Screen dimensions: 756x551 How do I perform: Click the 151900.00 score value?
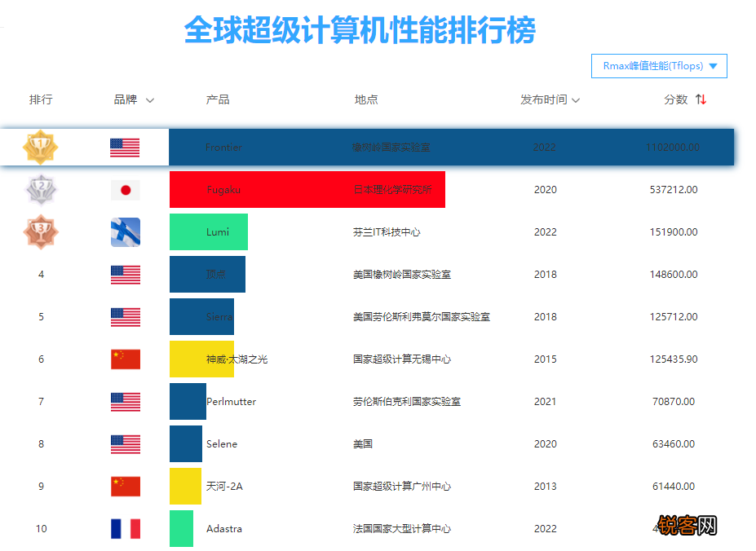674,231
